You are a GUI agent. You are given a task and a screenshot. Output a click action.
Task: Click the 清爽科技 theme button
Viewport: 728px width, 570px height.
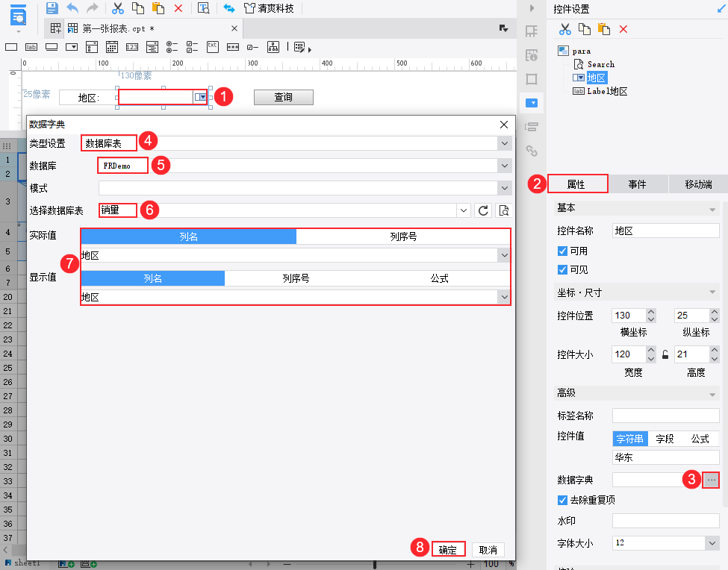270,8
